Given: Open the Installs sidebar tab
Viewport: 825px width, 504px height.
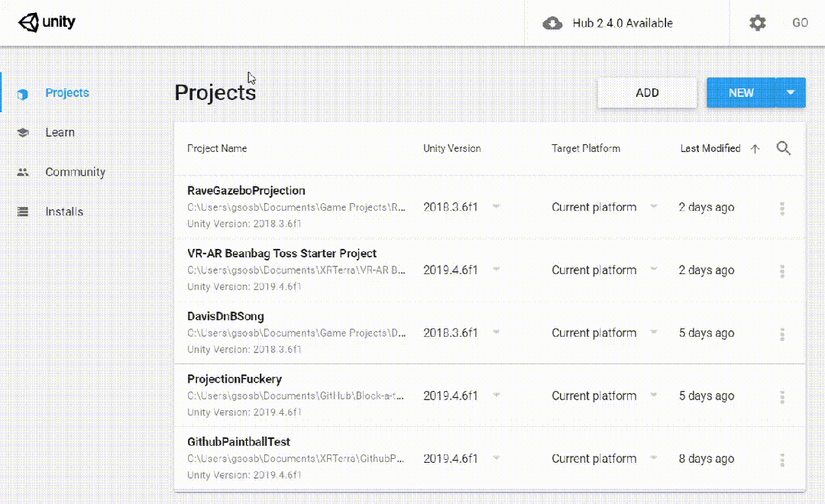Looking at the screenshot, I should (x=63, y=212).
